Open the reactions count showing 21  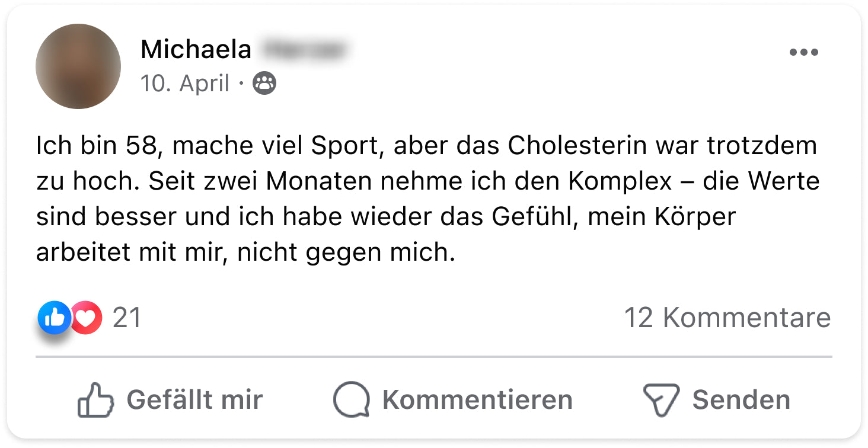pos(127,318)
